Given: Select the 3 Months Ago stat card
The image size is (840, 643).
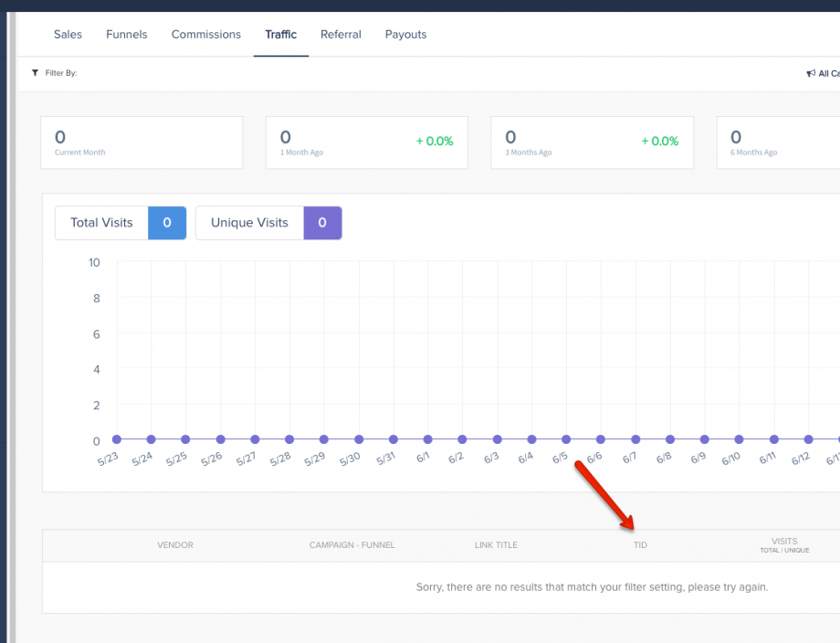Looking at the screenshot, I should click(x=592, y=142).
